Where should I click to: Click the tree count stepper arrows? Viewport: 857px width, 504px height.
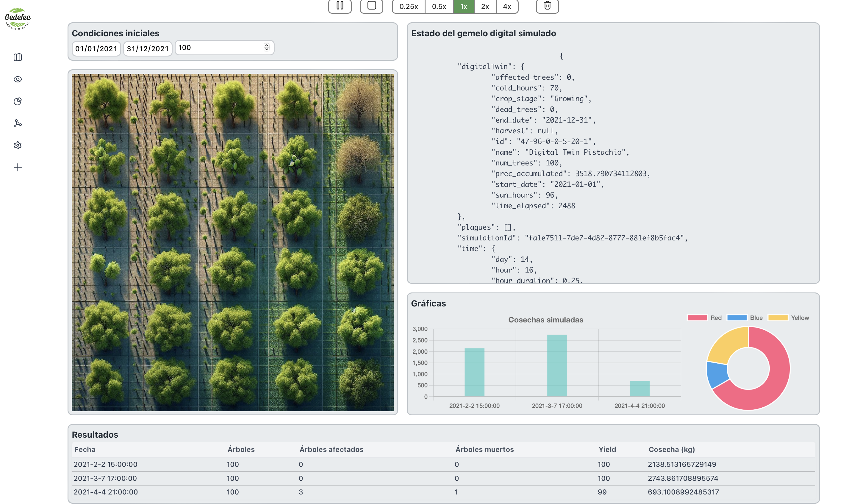pos(267,47)
